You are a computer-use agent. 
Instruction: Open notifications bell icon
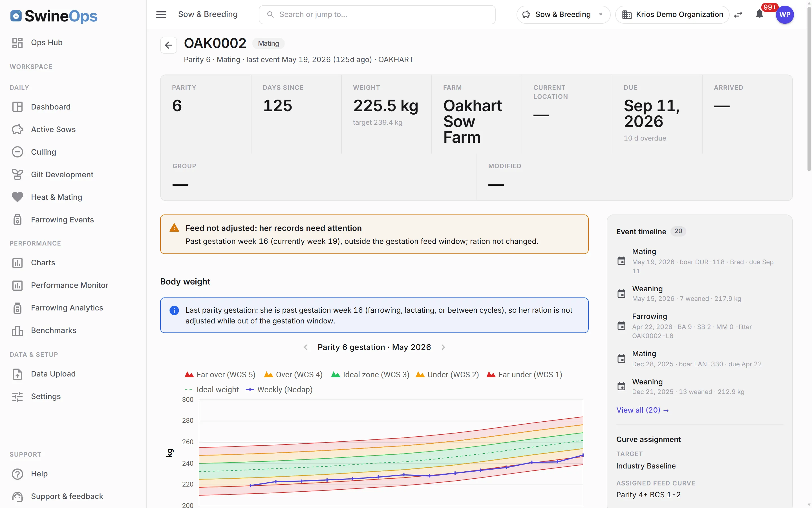[759, 14]
